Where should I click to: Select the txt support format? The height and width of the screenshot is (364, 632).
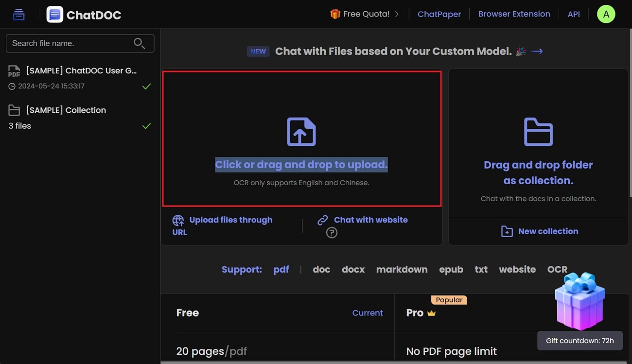click(x=481, y=269)
